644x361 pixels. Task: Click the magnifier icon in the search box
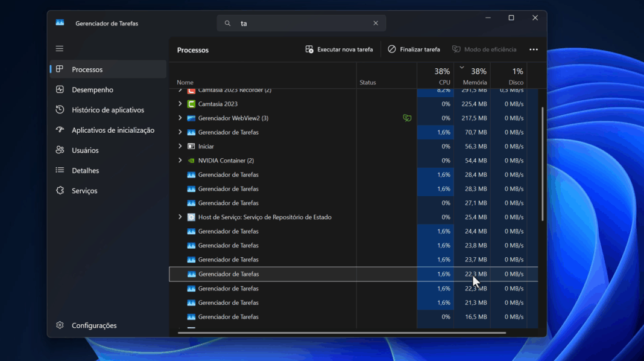coord(227,24)
